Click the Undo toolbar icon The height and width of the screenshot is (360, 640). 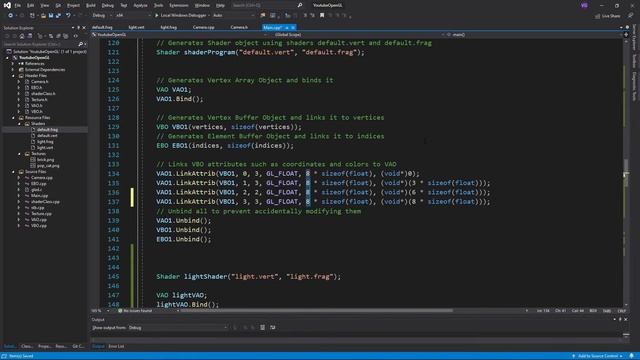[x=68, y=16]
